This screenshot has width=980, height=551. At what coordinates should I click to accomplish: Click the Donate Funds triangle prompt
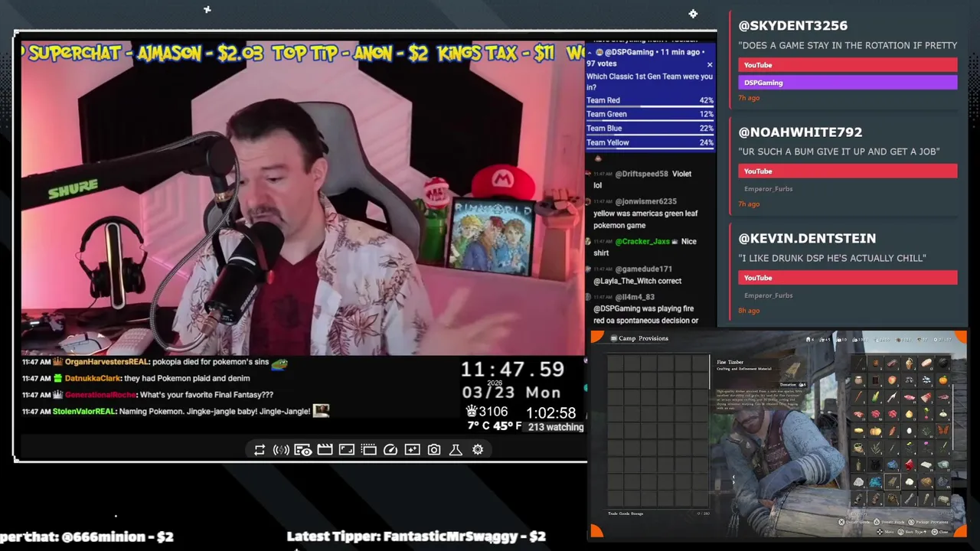888,522
